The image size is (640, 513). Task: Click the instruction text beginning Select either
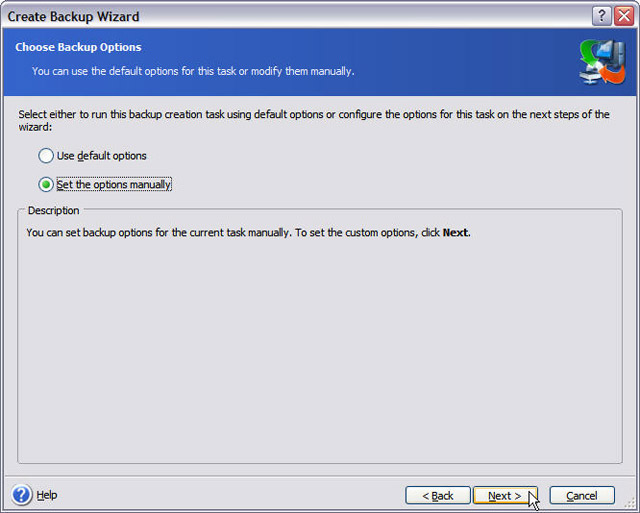pyautogui.click(x=314, y=120)
